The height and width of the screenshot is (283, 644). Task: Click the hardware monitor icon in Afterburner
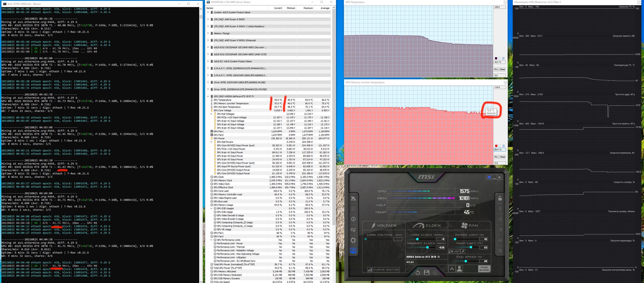(353, 250)
